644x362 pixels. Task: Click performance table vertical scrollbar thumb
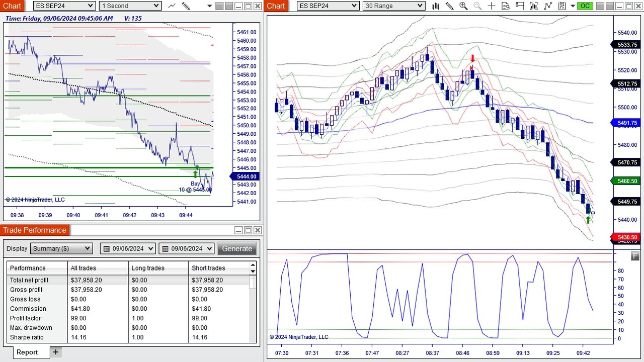(x=253, y=282)
